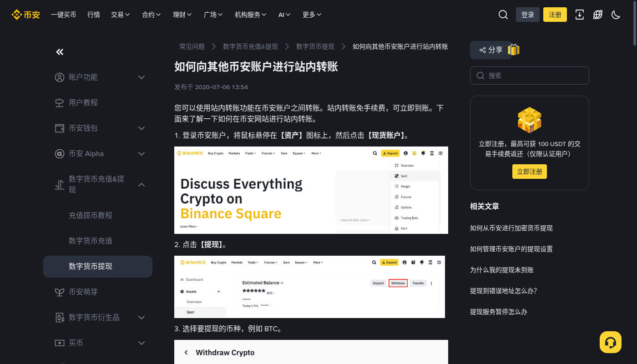
Task: Open 行情 in the top navigation
Action: (x=94, y=15)
